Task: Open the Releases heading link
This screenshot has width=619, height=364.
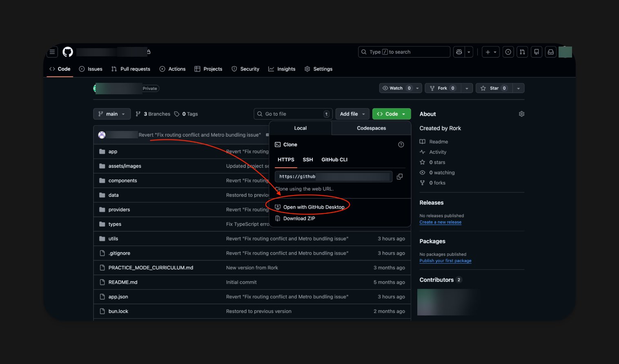Action: pos(432,202)
